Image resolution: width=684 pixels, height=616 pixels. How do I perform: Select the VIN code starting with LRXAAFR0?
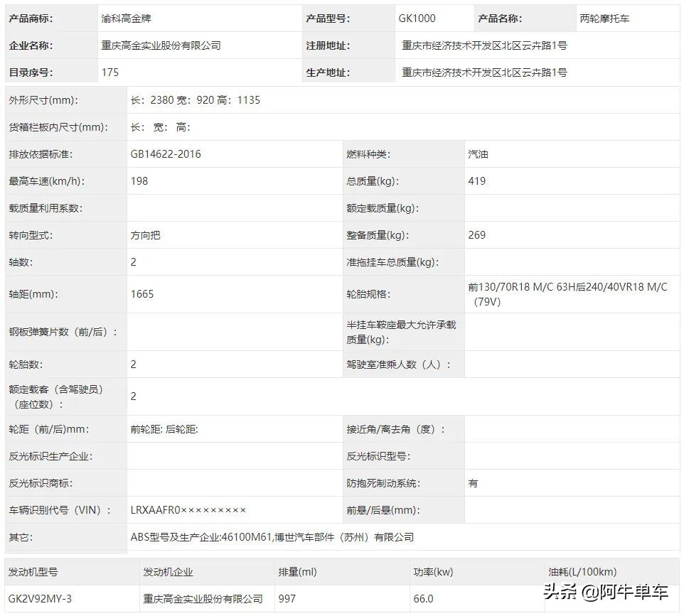pos(185,509)
